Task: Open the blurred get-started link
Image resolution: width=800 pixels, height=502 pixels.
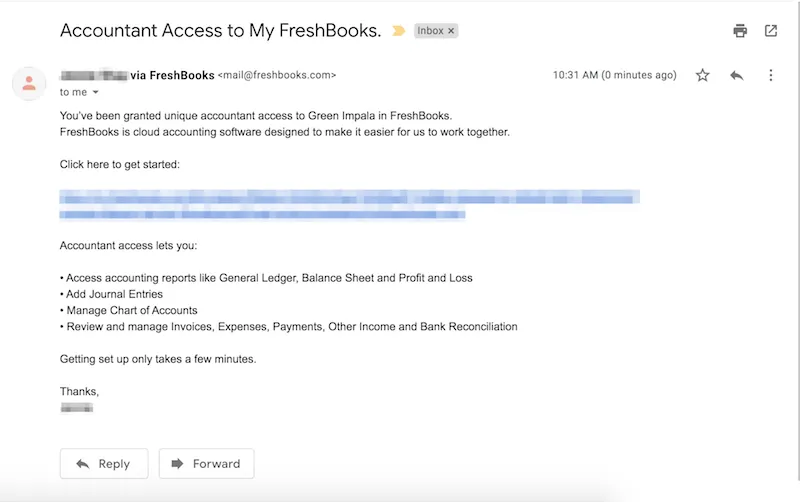Action: pyautogui.click(x=349, y=198)
